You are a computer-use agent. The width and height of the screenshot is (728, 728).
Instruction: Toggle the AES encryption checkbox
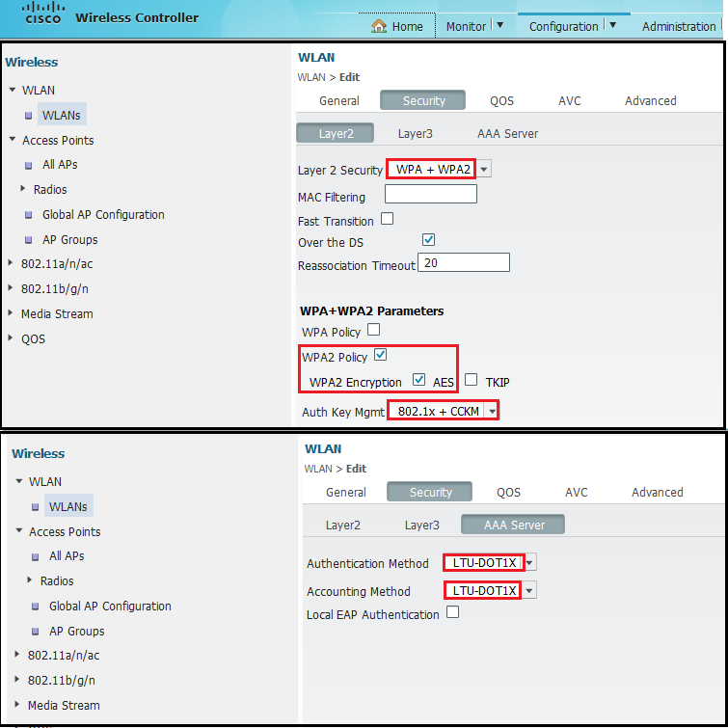pyautogui.click(x=418, y=380)
